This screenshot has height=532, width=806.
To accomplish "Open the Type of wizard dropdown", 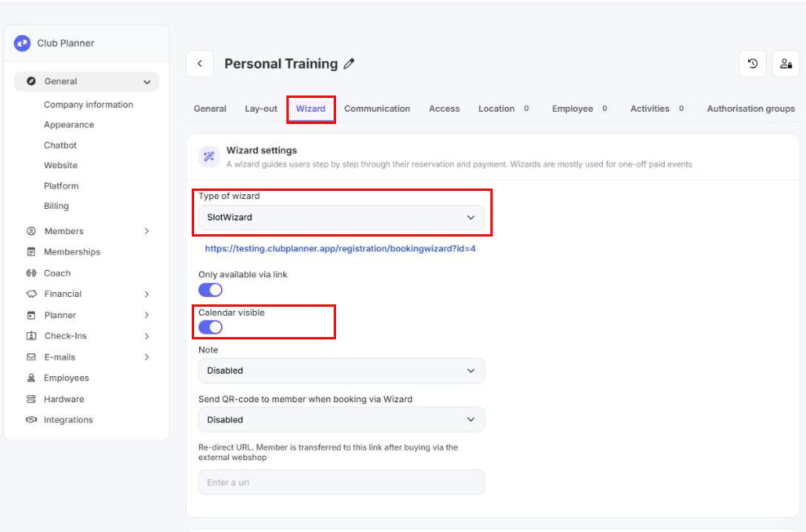I will tap(341, 217).
